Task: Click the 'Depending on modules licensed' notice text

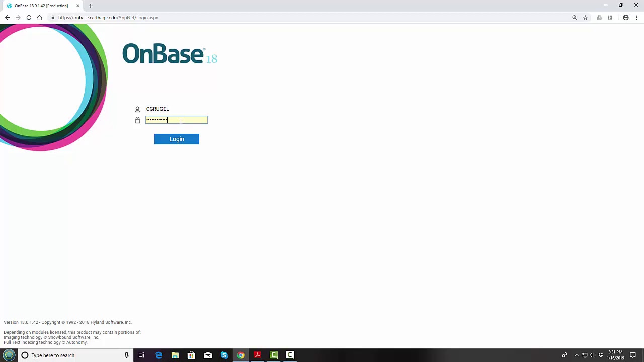Action: pyautogui.click(x=72, y=332)
